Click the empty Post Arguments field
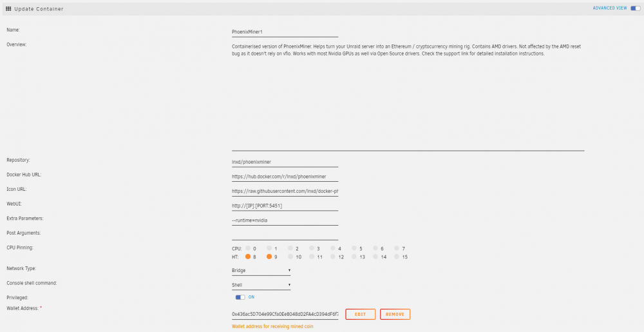Viewport: 644px width, 332px height. click(x=285, y=235)
